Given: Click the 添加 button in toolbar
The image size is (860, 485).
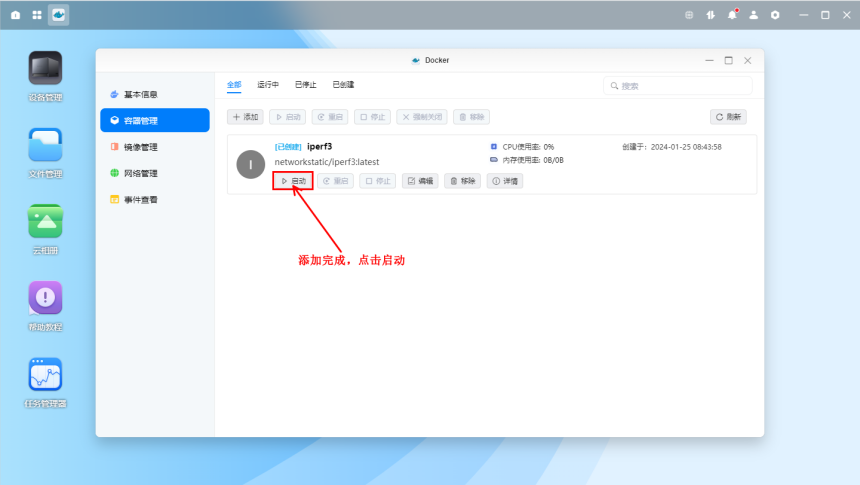Looking at the screenshot, I should coord(246,117).
